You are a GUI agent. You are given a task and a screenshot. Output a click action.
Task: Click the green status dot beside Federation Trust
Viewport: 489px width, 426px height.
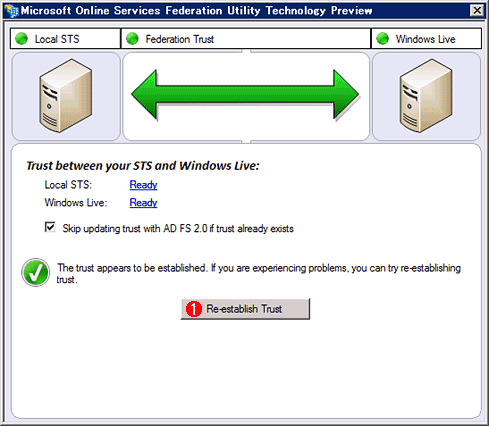pyautogui.click(x=132, y=39)
